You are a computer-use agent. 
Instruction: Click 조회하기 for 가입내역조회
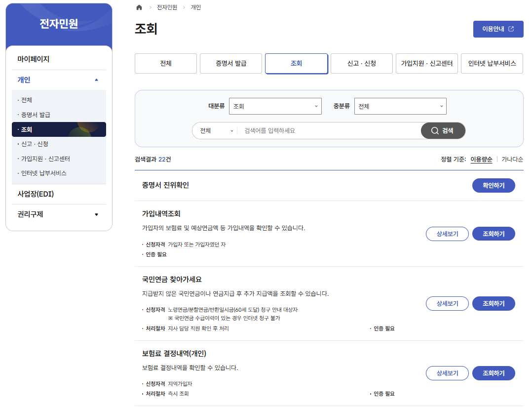point(494,234)
